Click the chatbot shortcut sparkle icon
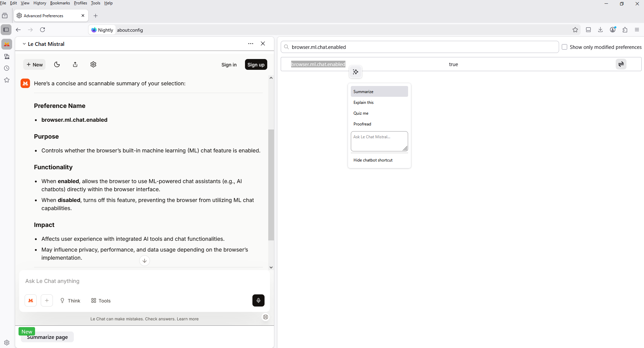The image size is (644, 348). (x=356, y=72)
